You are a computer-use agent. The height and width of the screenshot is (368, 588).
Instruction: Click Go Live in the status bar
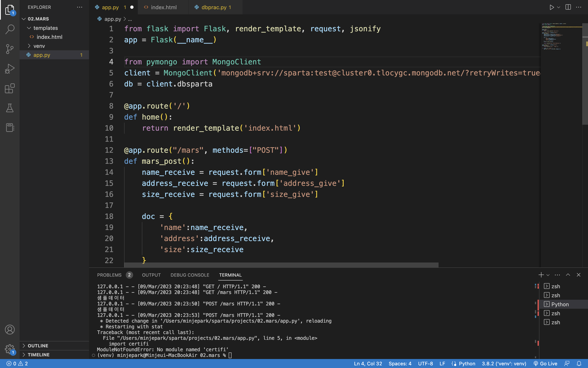tap(545, 364)
